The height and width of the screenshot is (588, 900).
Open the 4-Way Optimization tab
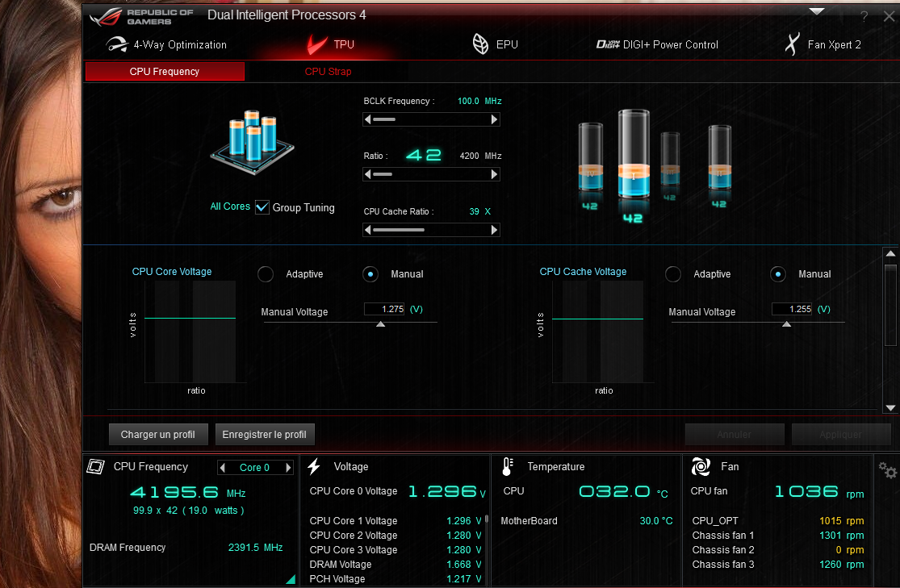[166, 44]
